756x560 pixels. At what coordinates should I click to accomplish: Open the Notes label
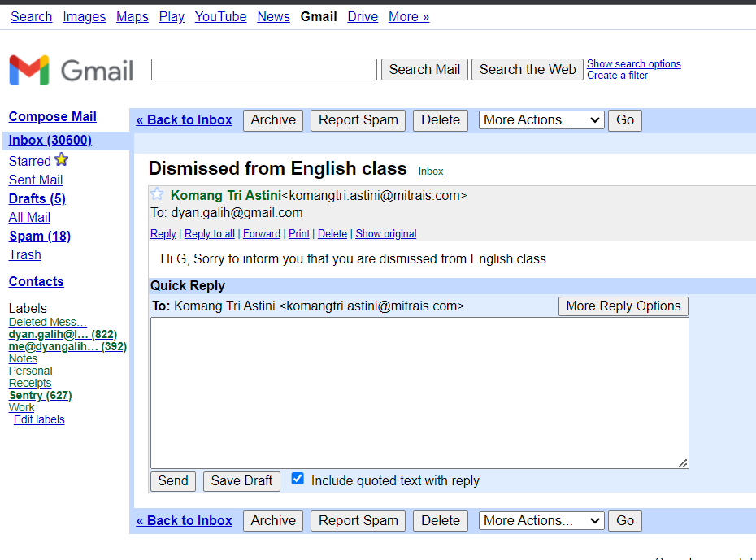(23, 358)
